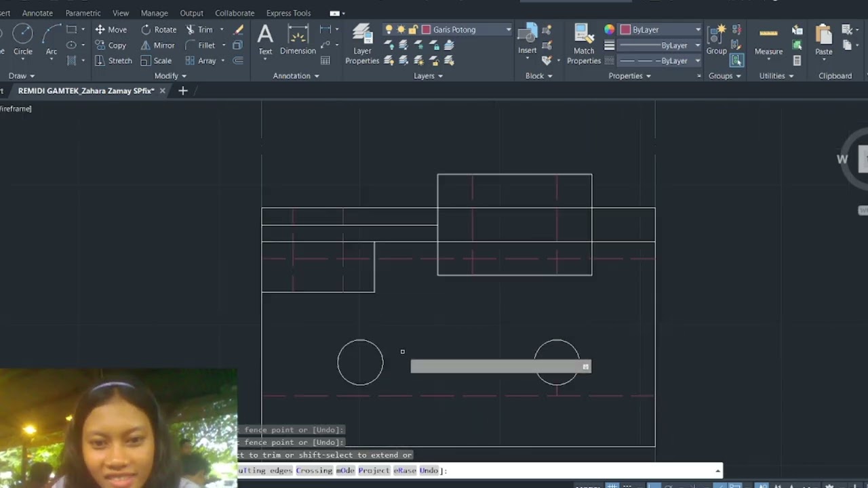Choose the Project command option
Image resolution: width=868 pixels, height=488 pixels.
point(374,470)
